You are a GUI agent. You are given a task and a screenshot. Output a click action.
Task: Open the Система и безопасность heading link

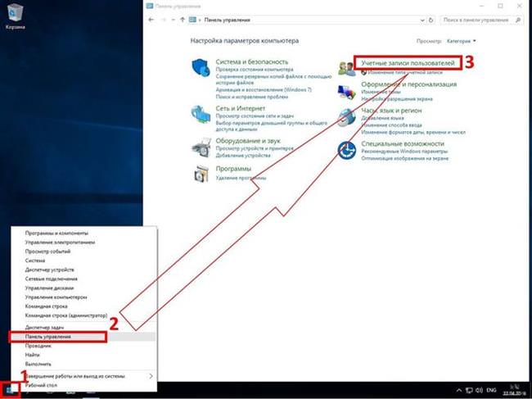pos(252,61)
